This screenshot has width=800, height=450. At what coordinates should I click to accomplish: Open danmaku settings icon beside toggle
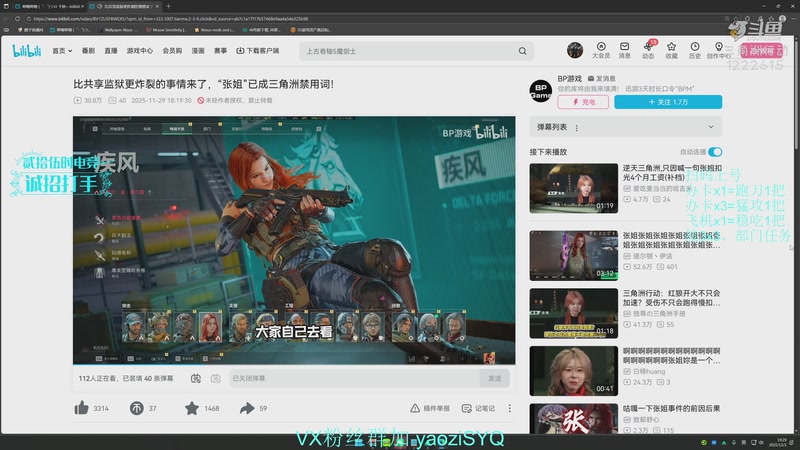[215, 378]
